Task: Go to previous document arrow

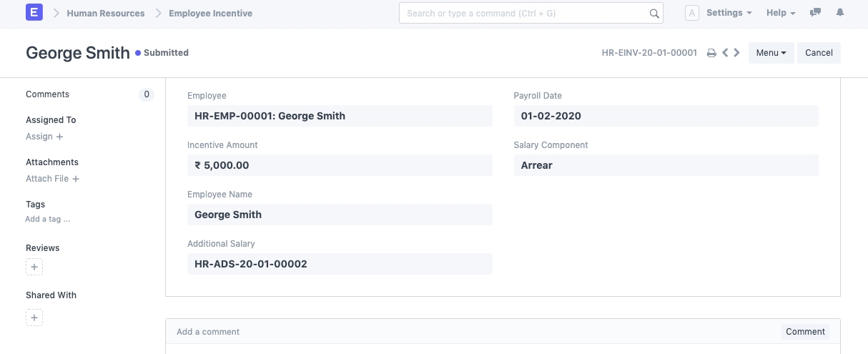Action: [x=725, y=53]
